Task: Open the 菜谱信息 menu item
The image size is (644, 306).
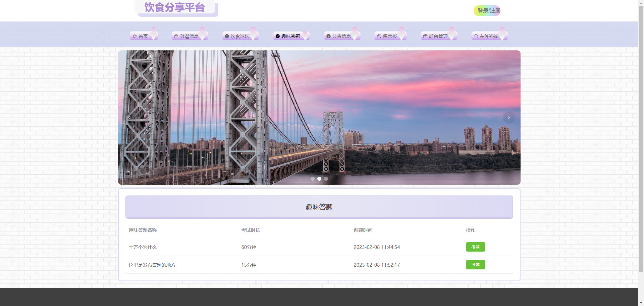Action: click(x=190, y=36)
